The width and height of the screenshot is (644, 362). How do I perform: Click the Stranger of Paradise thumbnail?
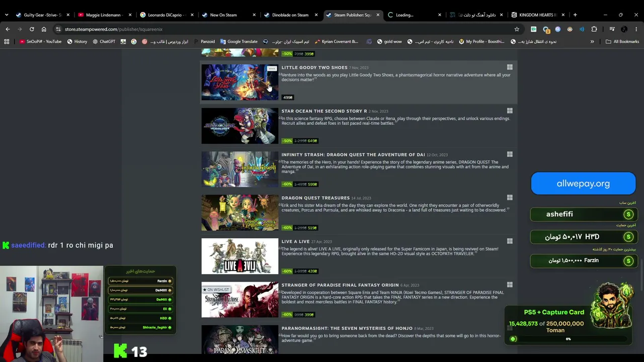240,300
